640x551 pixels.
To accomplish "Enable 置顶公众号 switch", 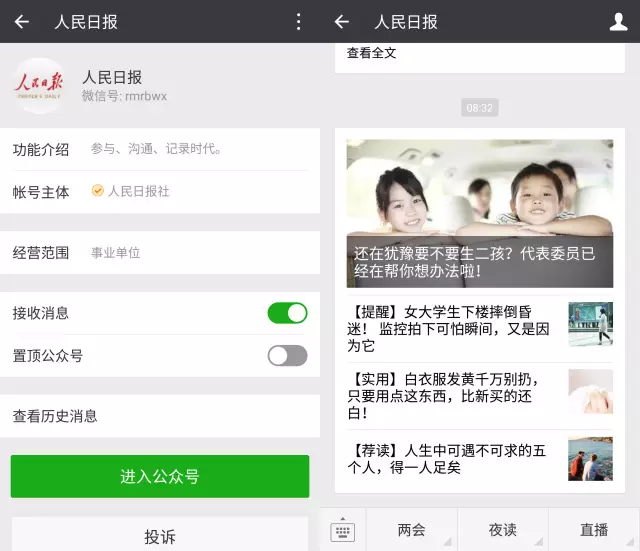I will 287,355.
